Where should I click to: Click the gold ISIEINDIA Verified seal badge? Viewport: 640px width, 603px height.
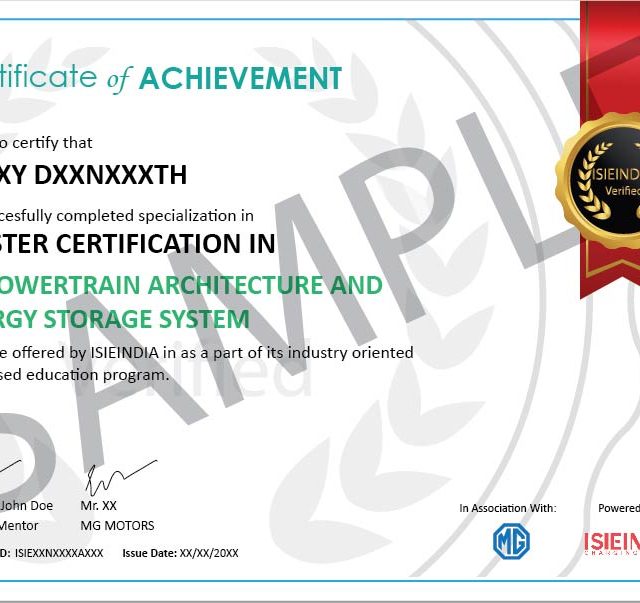point(598,180)
